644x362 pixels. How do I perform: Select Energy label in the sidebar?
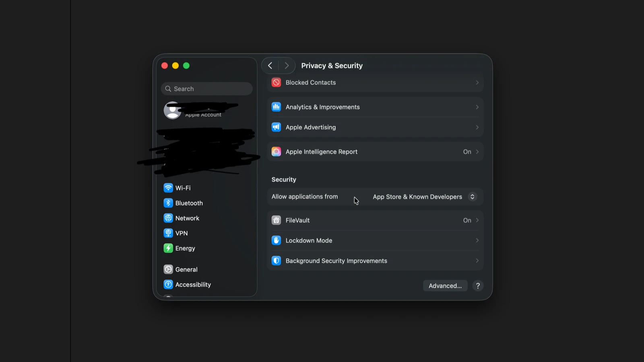pos(185,248)
